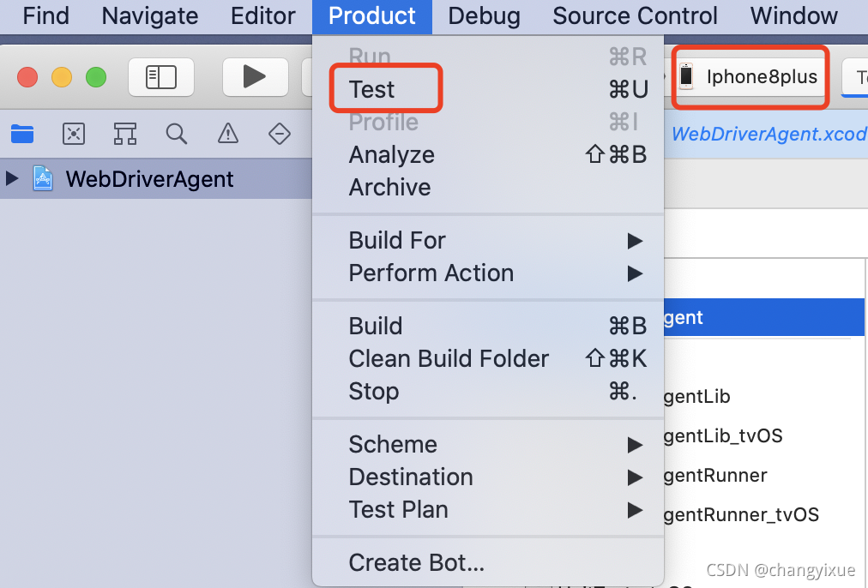Open the Build For submenu

(488, 240)
